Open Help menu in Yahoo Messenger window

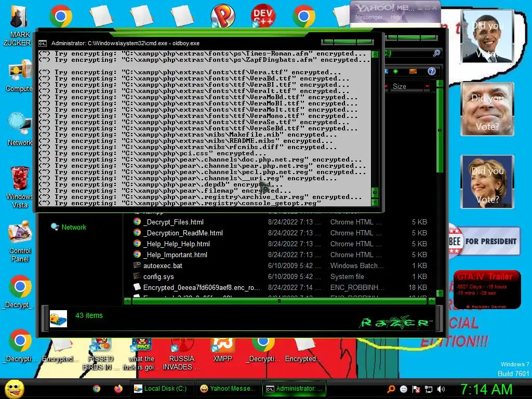tap(396, 17)
